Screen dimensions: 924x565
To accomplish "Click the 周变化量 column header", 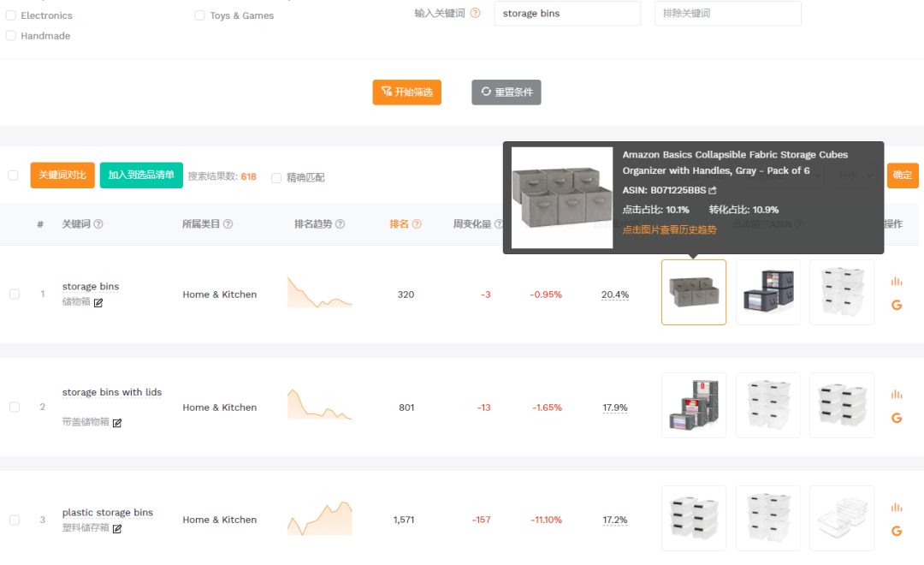I will coord(472,224).
